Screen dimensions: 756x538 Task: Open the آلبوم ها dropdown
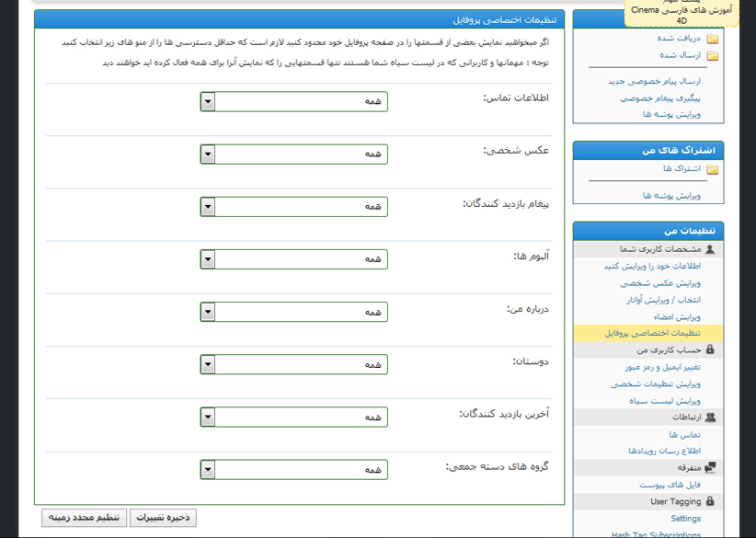tap(293, 259)
